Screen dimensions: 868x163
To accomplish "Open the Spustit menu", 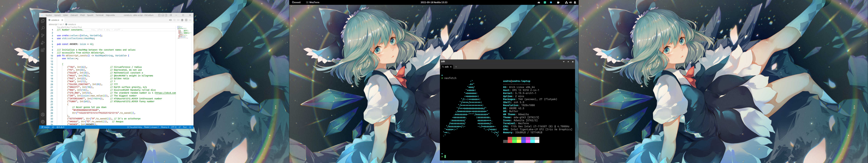I will (90, 15).
